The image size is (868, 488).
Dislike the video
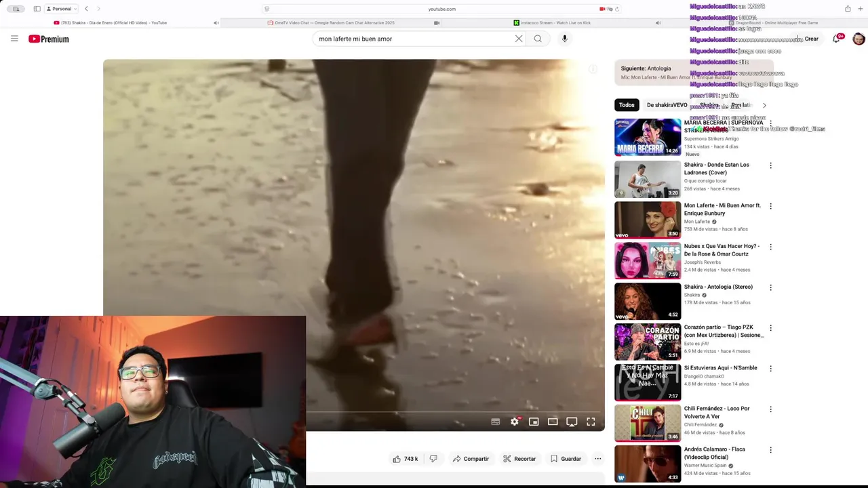click(433, 459)
